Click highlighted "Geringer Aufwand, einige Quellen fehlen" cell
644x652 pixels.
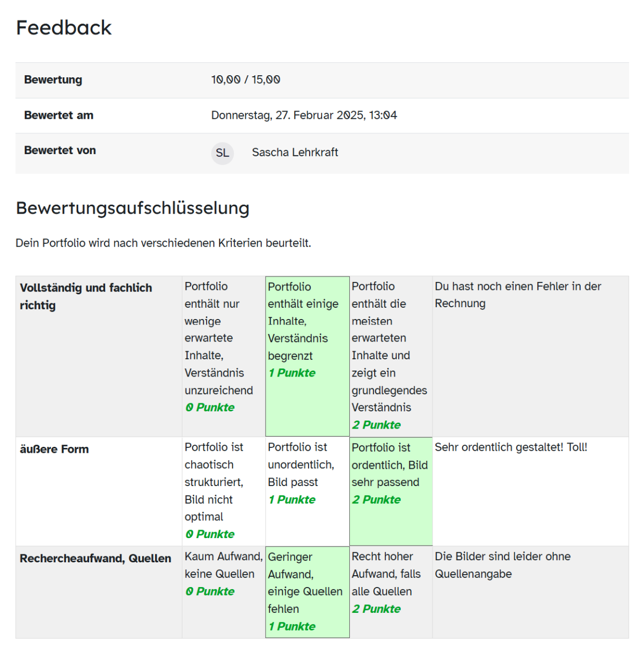307,591
